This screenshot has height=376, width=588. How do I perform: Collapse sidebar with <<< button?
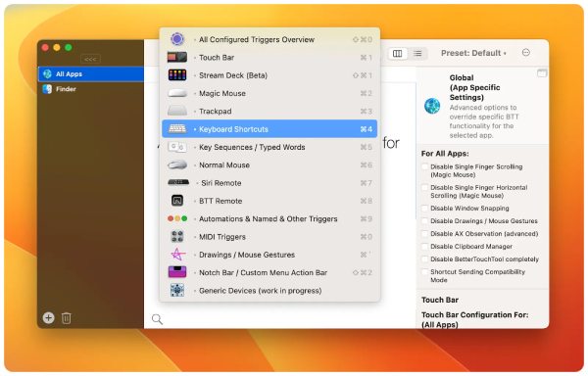(90, 59)
